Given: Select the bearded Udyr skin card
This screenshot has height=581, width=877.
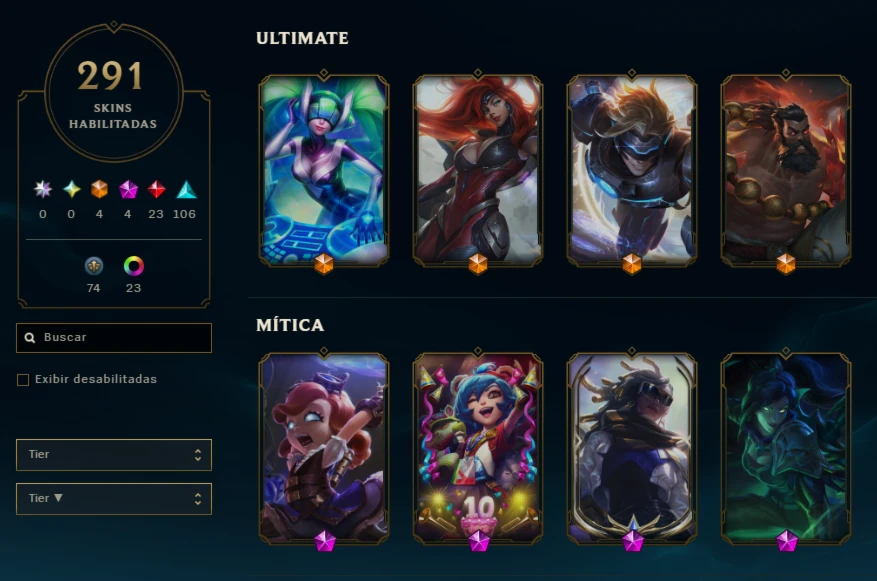Looking at the screenshot, I should click(x=786, y=169).
